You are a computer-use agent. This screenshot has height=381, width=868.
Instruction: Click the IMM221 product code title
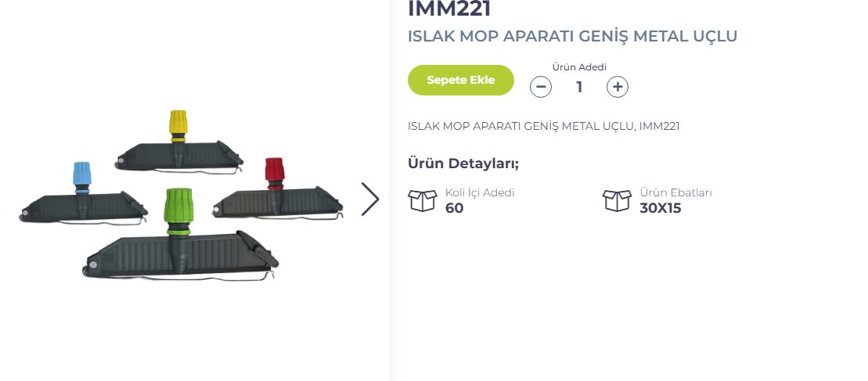pos(449,9)
